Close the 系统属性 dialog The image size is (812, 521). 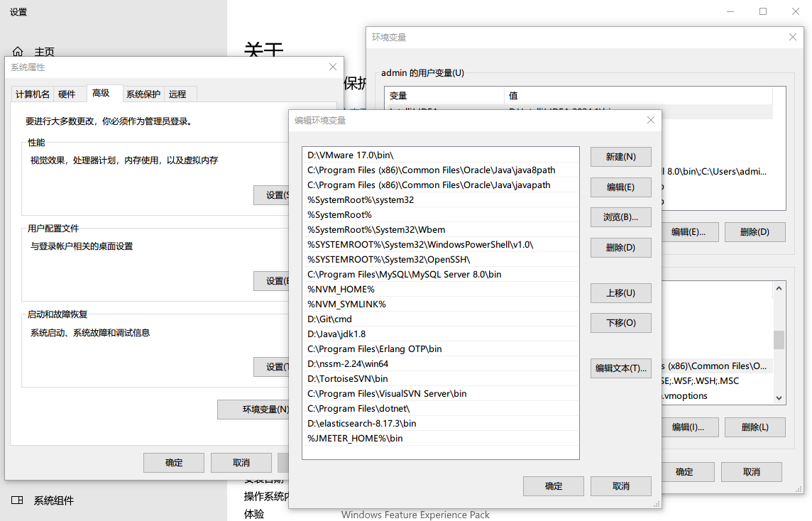tap(333, 67)
